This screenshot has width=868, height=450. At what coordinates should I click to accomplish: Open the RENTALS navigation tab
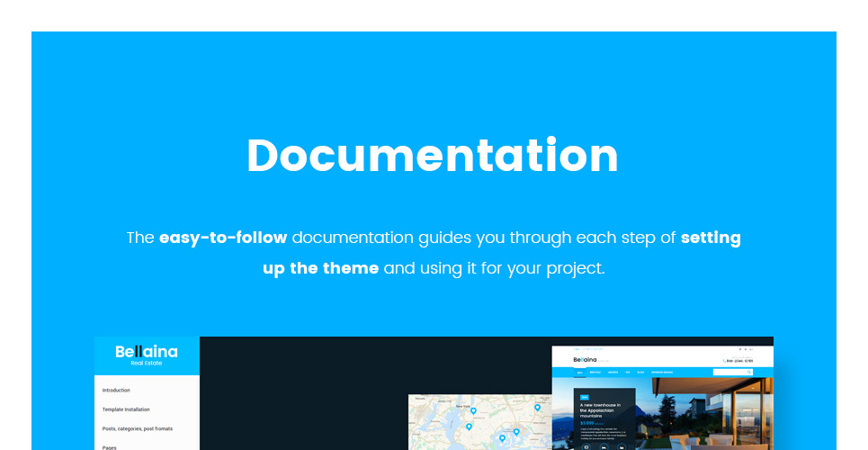596,372
